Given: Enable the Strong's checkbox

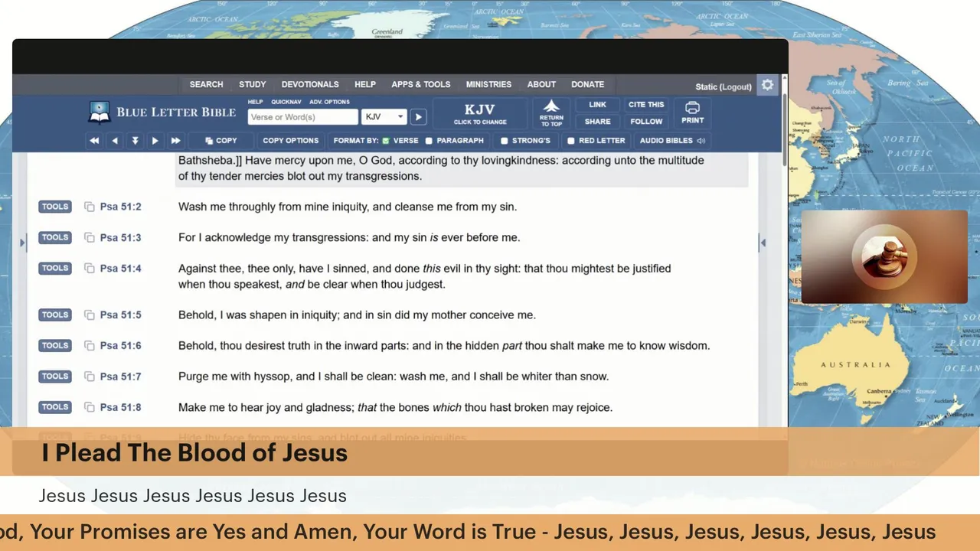Looking at the screenshot, I should coord(504,141).
